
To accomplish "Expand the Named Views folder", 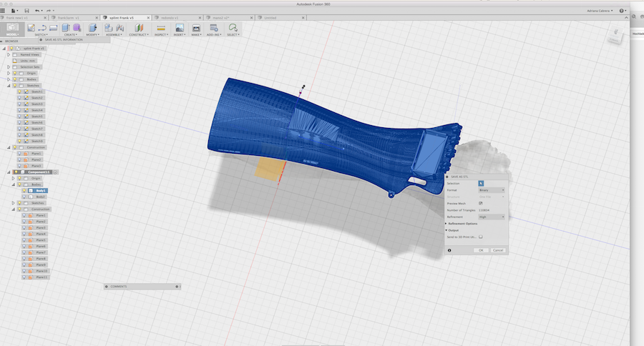I will tap(8, 54).
